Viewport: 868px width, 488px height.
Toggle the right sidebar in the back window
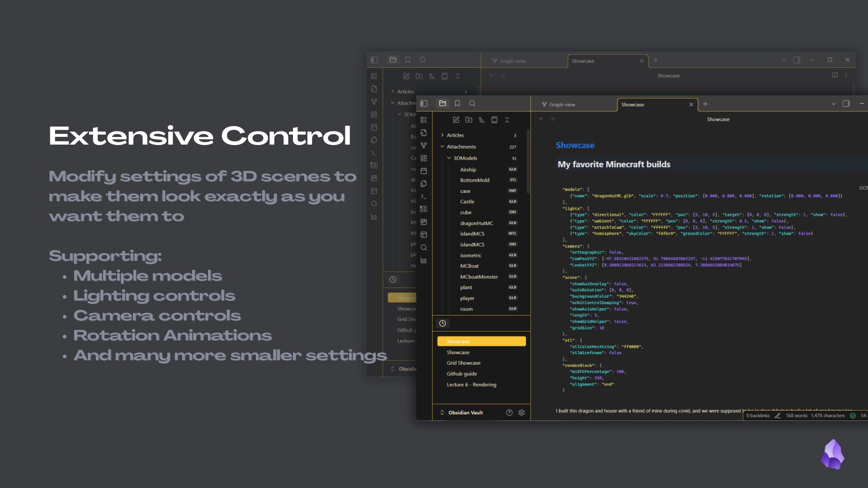tap(797, 60)
